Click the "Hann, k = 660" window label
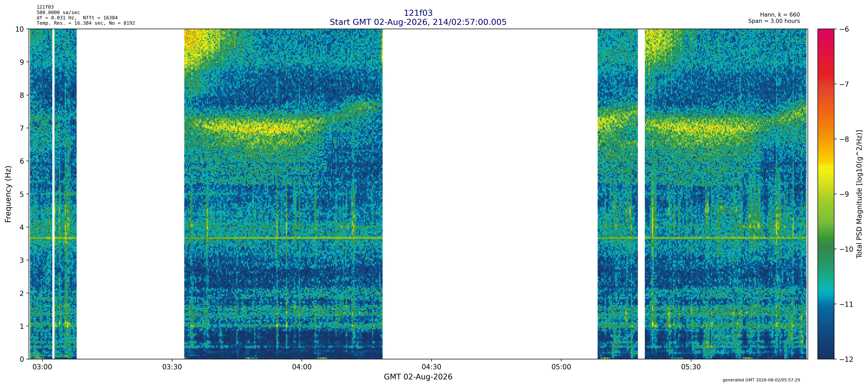The image size is (868, 387). pyautogui.click(x=780, y=15)
